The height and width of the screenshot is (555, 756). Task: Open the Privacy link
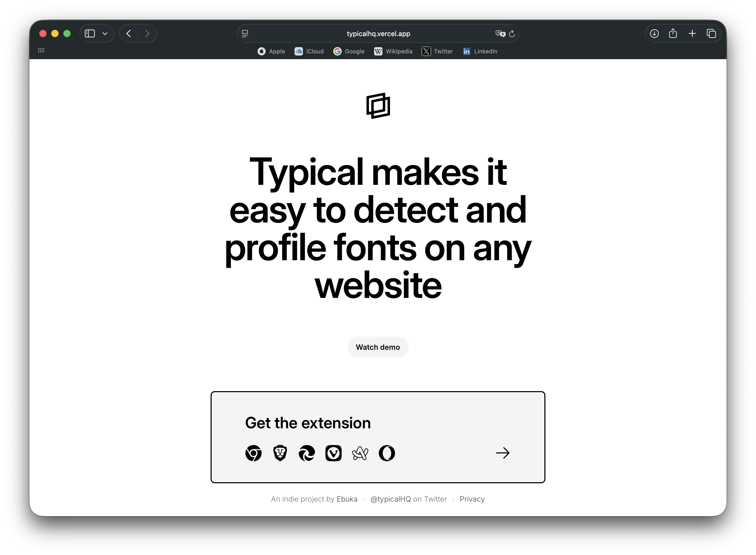(472, 499)
